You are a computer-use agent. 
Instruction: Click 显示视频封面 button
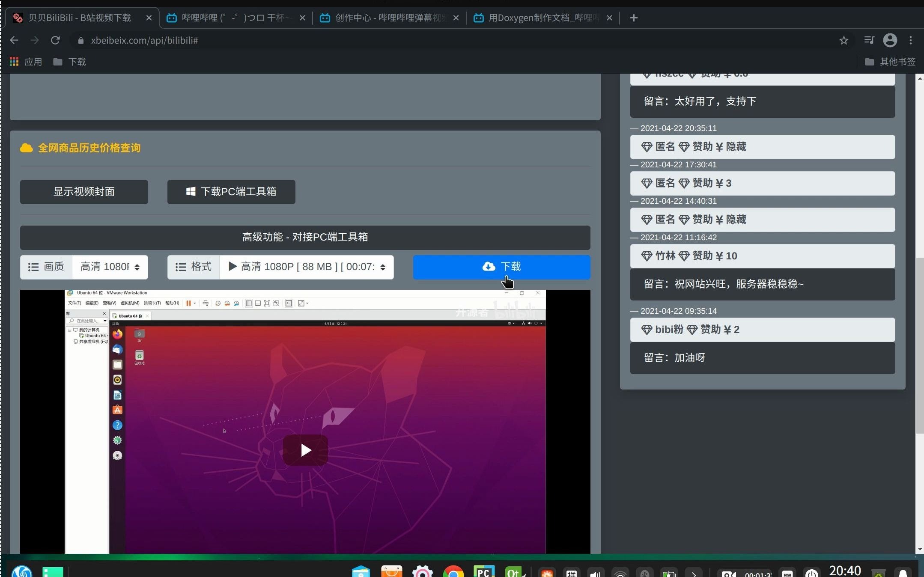[84, 192]
